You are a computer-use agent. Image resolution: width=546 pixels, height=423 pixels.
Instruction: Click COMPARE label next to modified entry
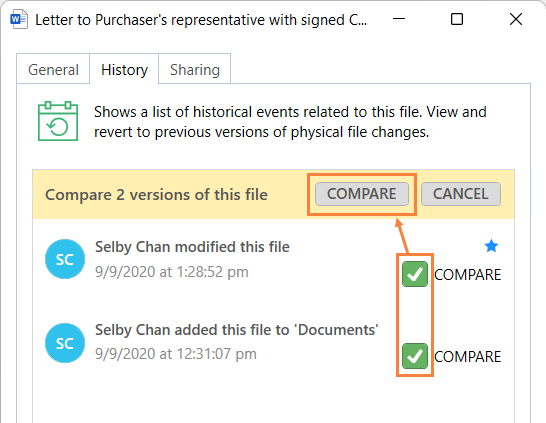468,275
